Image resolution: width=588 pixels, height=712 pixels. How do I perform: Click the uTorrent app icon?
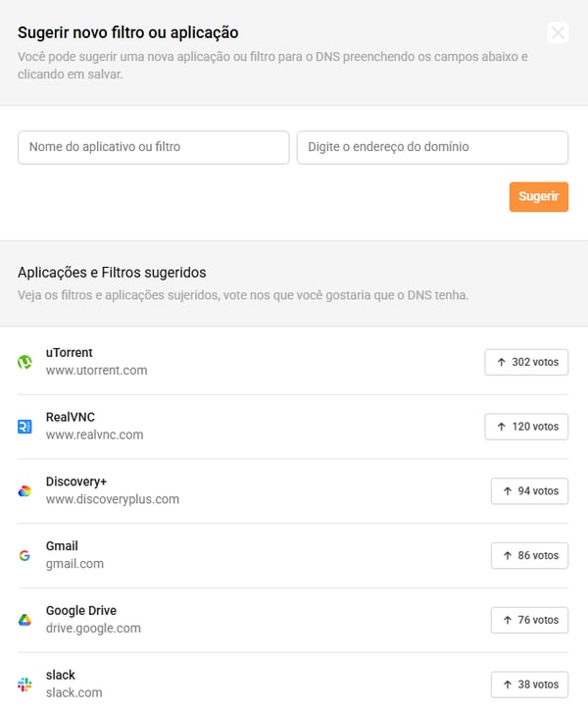click(x=25, y=362)
